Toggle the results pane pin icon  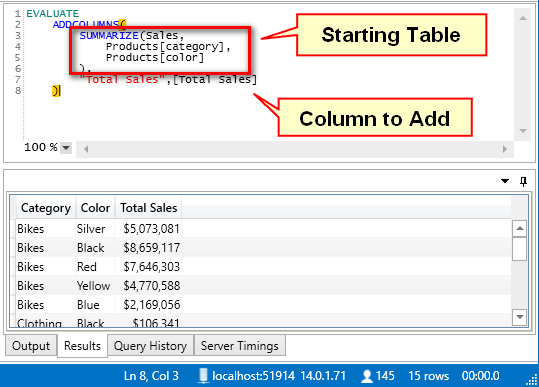pyautogui.click(x=523, y=181)
